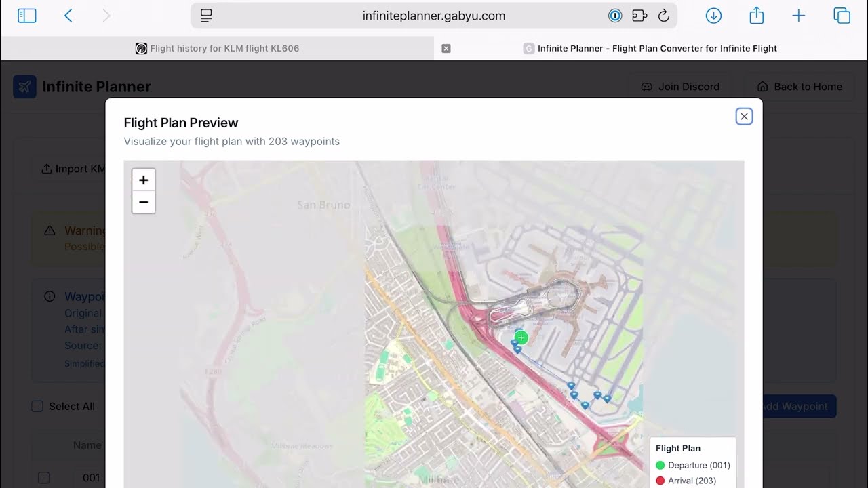The width and height of the screenshot is (868, 488).
Task: Open the Share sheet icon
Action: [x=757, y=15]
